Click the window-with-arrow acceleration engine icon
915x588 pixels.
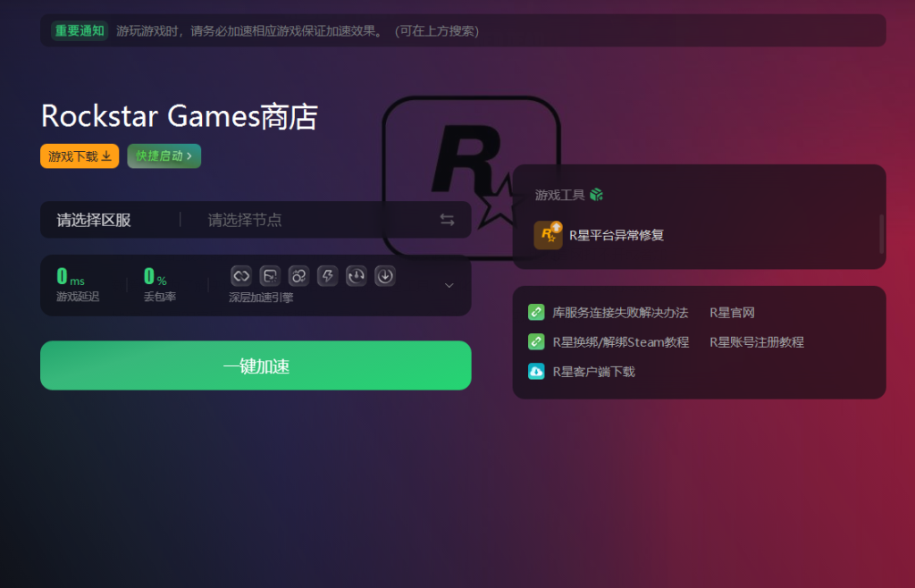pos(270,276)
